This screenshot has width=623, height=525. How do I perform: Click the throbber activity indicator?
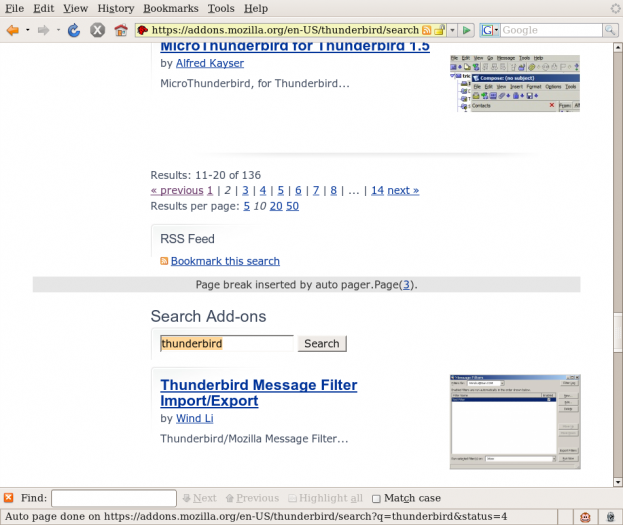(x=615, y=8)
